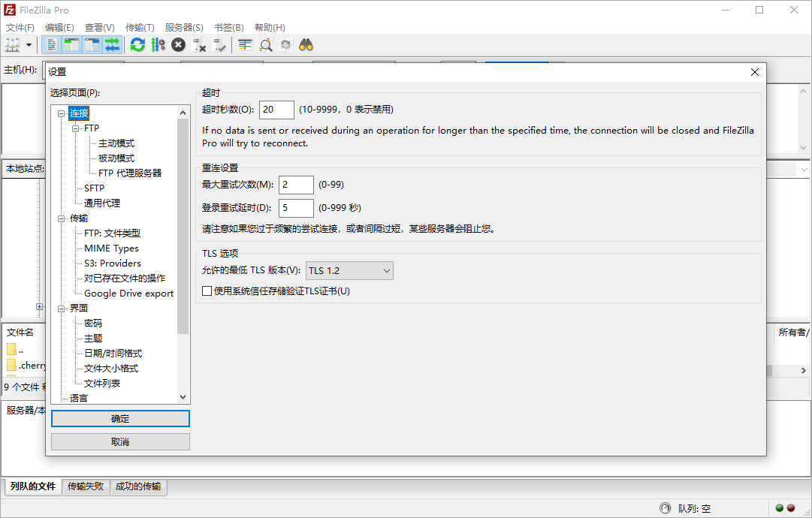Reconnect to the last used server

tap(219, 44)
